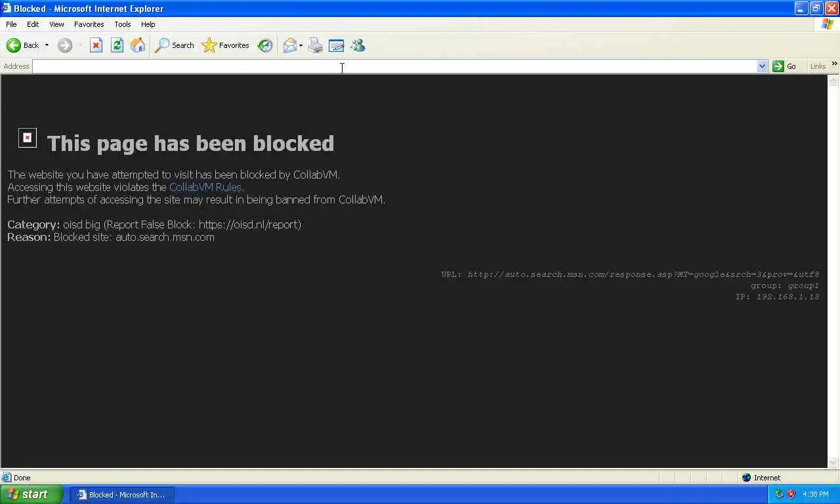This screenshot has height=504, width=840.
Task: Click the IP: 192.168.1.18 text
Action: click(777, 297)
